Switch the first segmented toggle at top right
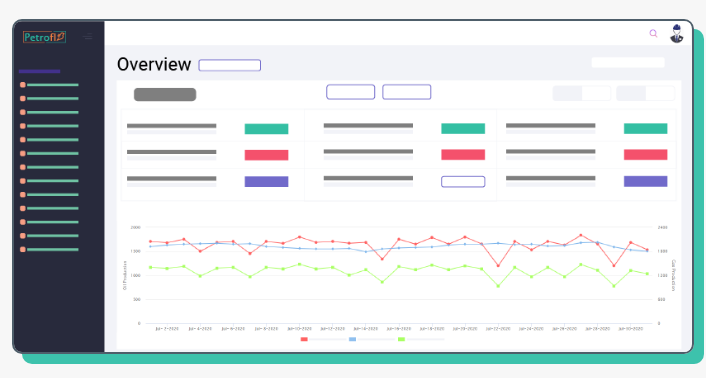Viewport: 706px width, 378px height. point(581,93)
